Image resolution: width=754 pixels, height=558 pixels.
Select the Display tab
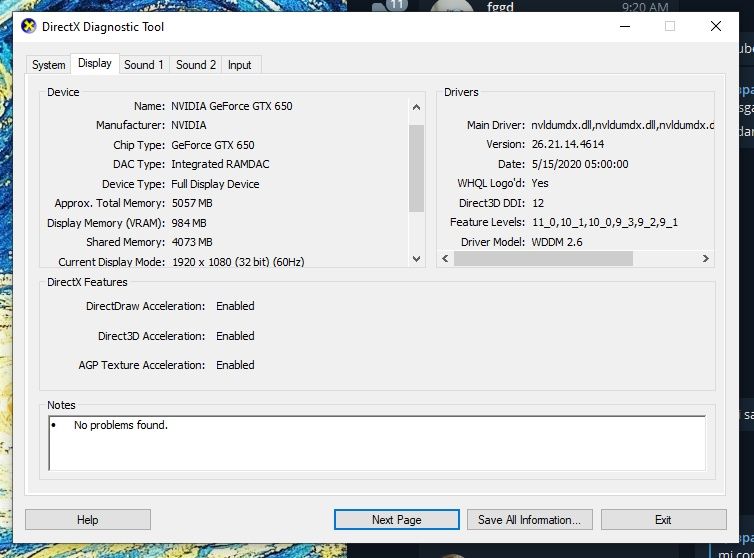[95, 63]
